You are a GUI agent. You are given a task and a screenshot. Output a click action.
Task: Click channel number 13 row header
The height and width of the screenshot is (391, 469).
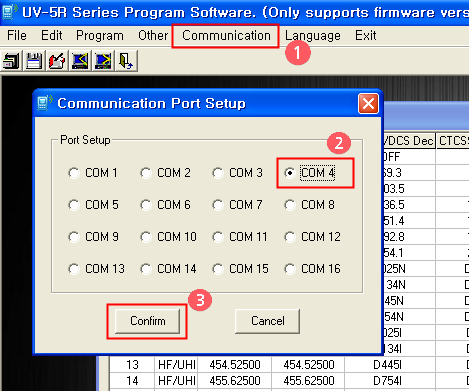coord(132,365)
